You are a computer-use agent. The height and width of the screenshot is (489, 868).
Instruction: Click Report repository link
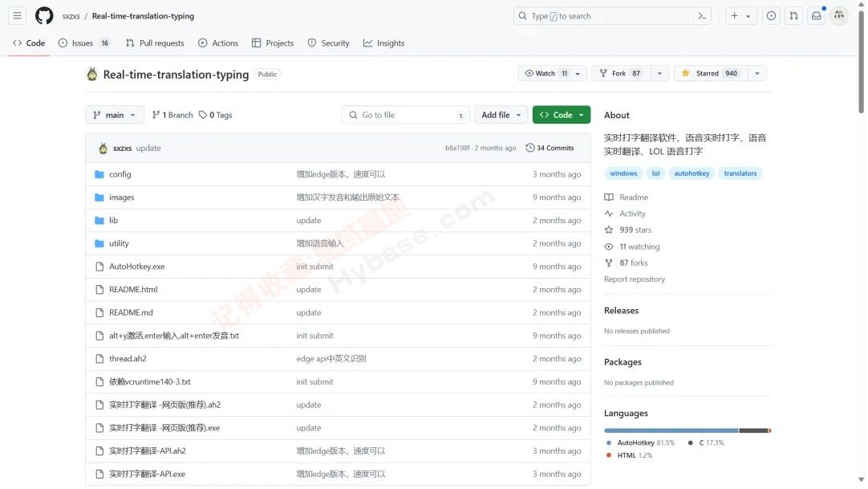[x=635, y=279]
